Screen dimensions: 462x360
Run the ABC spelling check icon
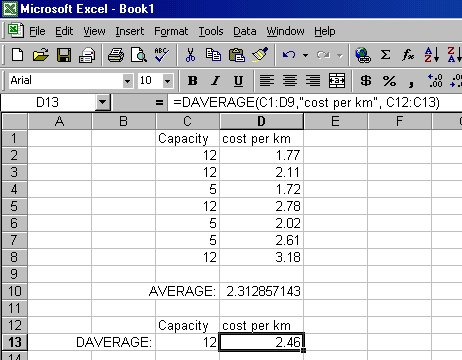click(162, 54)
